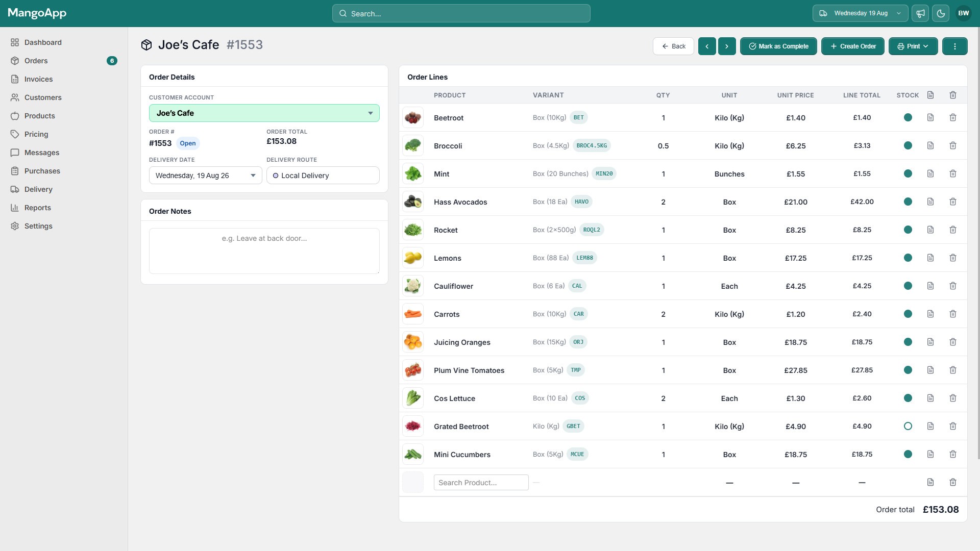Open note icon for Cos Lettuce
This screenshot has height=551, width=980.
(930, 398)
